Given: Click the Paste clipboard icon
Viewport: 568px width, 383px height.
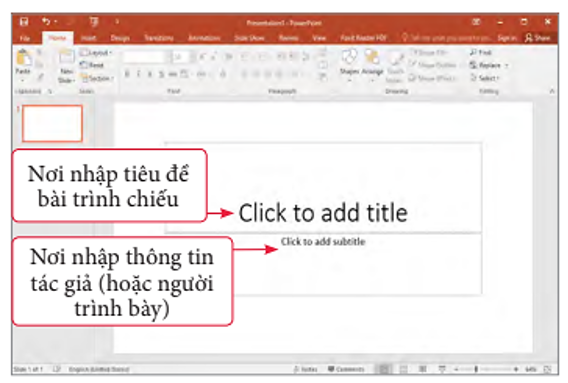Looking at the screenshot, I should tap(24, 58).
